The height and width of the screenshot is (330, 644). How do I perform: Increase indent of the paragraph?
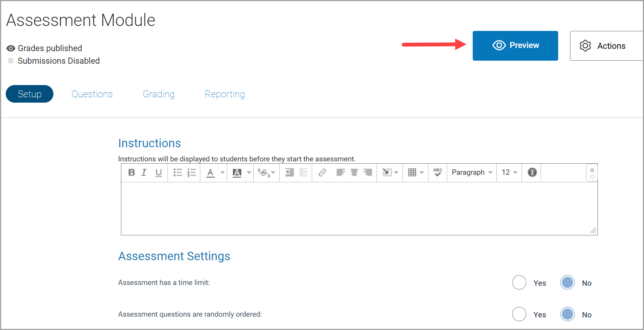coord(290,172)
